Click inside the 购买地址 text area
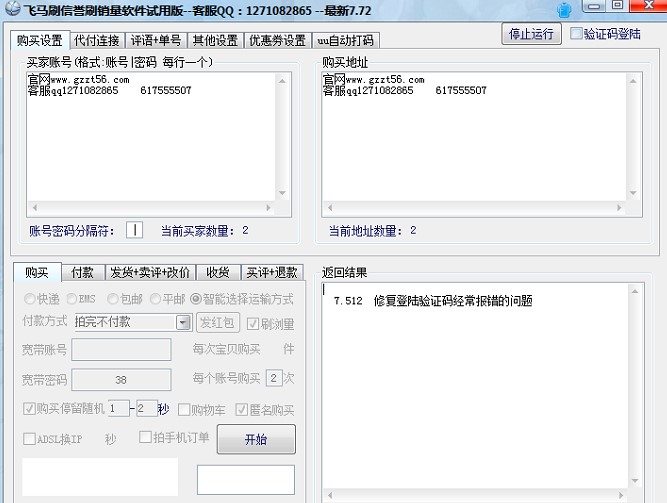The image size is (667, 503). pos(474,137)
